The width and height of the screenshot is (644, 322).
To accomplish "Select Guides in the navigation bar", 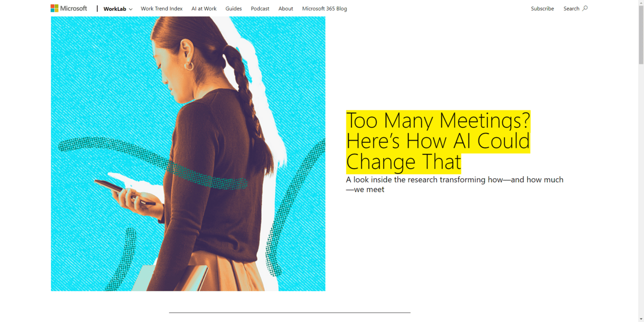I will (233, 8).
